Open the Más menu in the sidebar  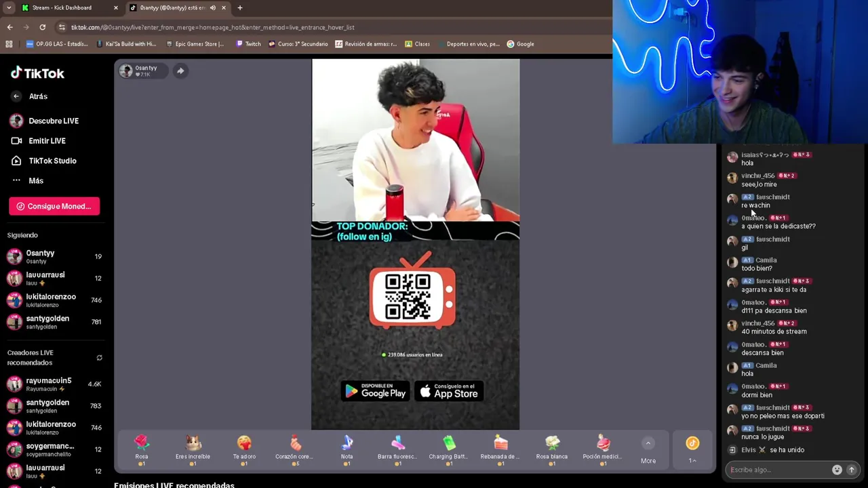27,181
